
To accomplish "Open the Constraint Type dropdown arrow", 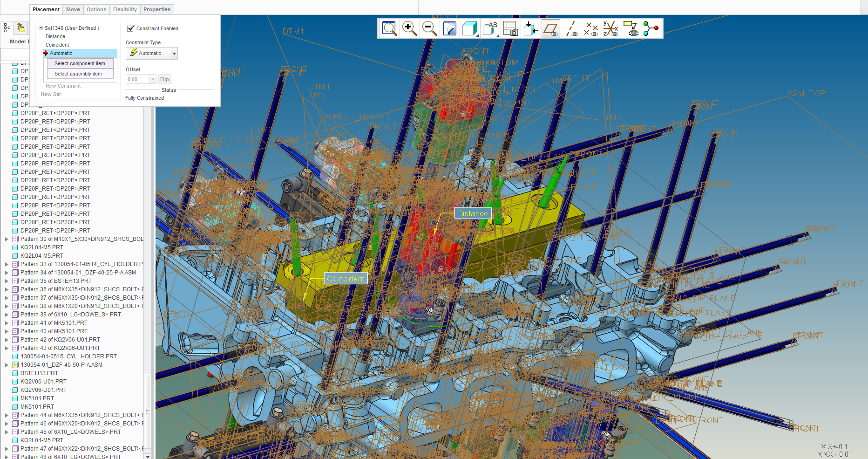I will tap(175, 53).
